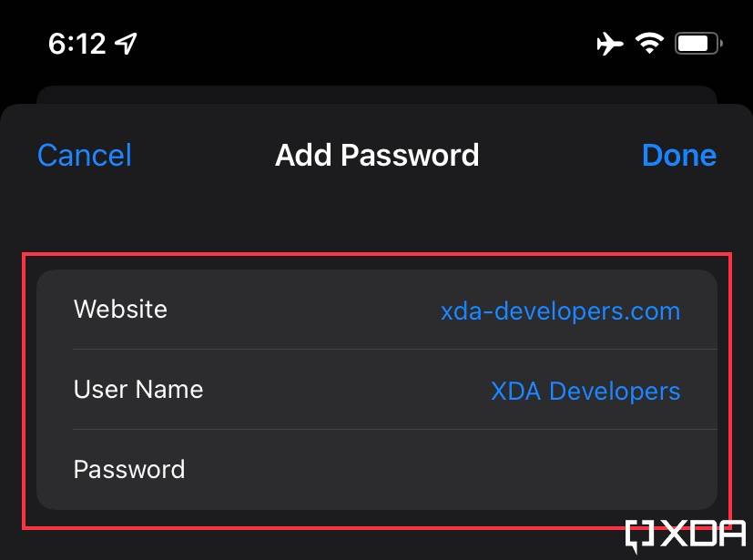Tap the Add Password sheet title
The image size is (753, 560).
(376, 156)
